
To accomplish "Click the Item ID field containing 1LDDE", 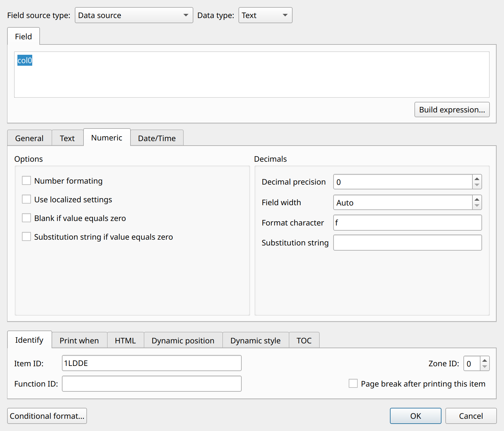I will point(152,363).
